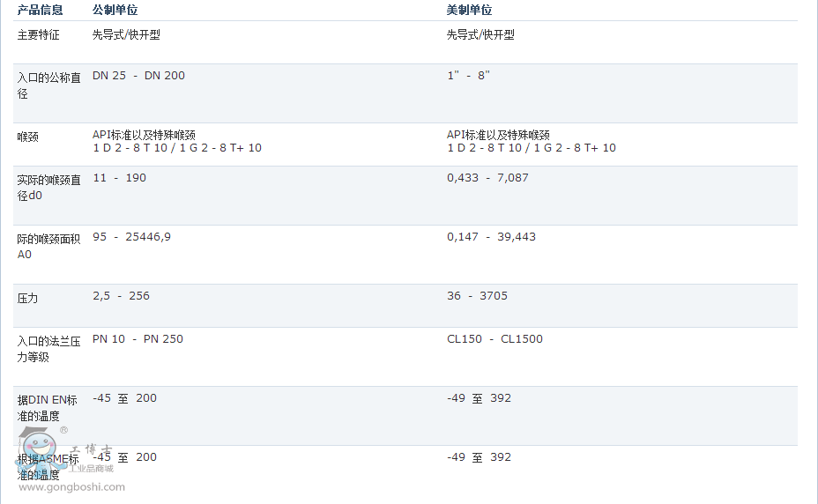Image resolution: width=818 pixels, height=504 pixels.
Task: Click the 0,147 - 39,443 value
Action: [x=491, y=237]
